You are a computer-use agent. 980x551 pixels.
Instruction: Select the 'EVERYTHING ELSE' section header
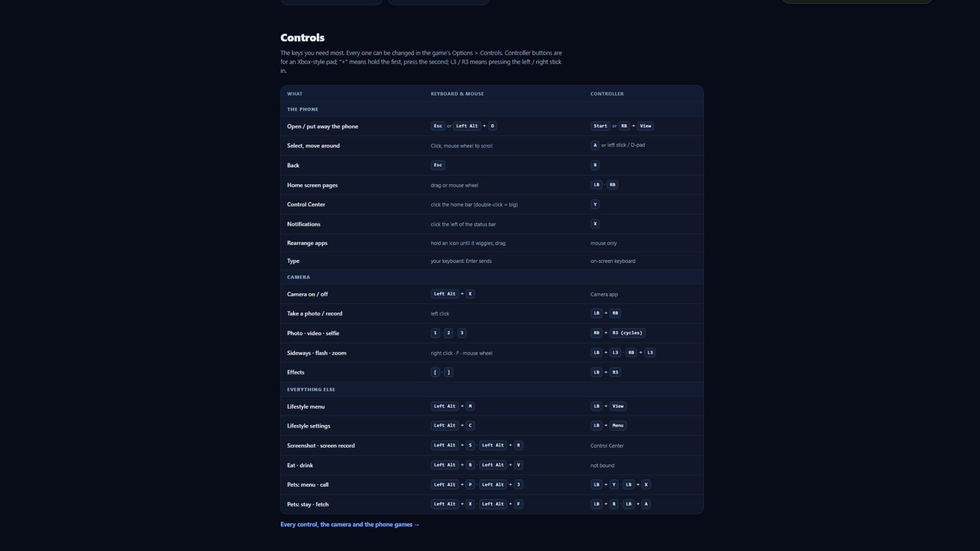(x=311, y=389)
